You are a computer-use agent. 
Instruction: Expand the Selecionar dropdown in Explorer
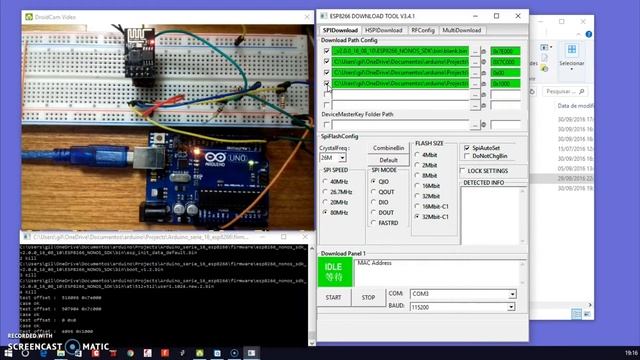[x=571, y=69]
